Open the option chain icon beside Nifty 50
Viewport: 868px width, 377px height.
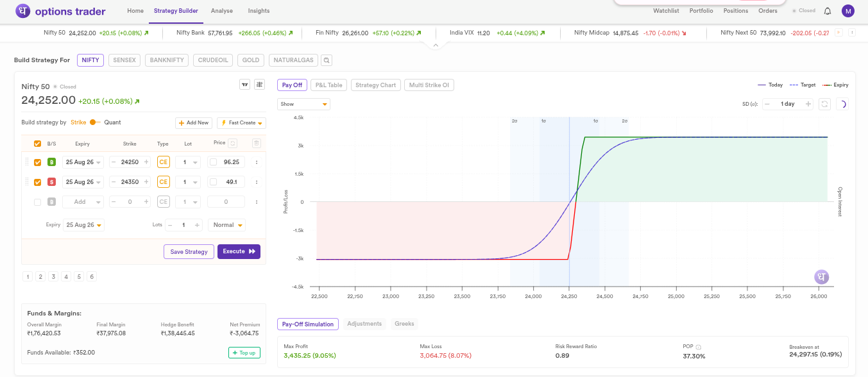tap(259, 85)
